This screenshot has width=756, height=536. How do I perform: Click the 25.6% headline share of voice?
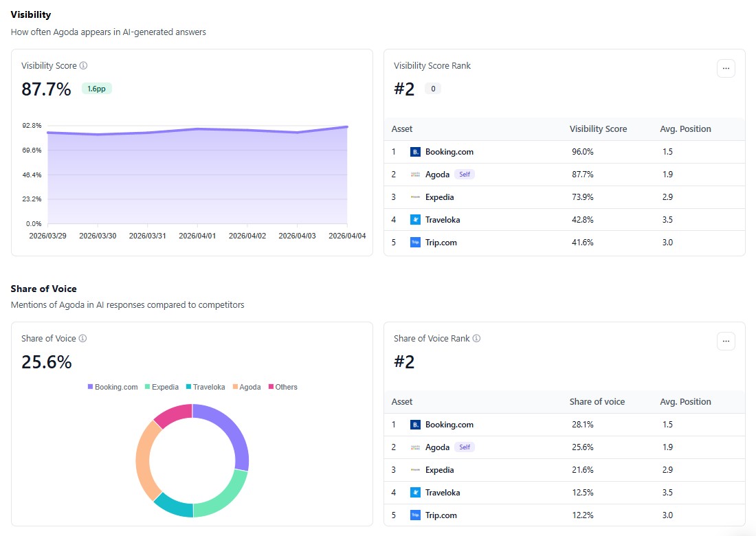click(x=46, y=362)
